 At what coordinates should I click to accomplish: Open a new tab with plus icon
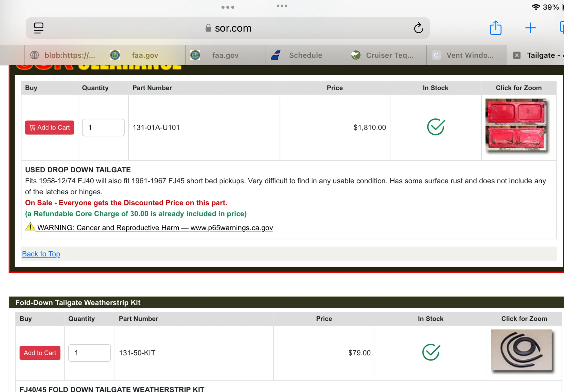click(x=530, y=28)
